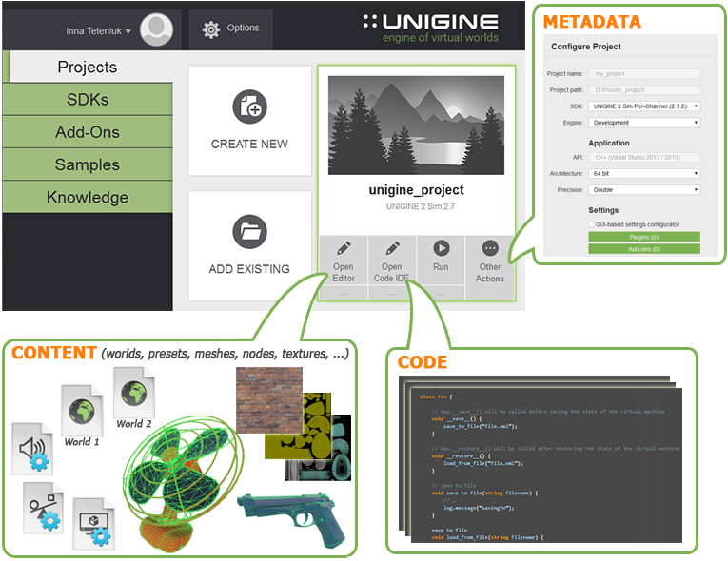
Task: Click the Plugins (0) button
Action: [x=644, y=237]
